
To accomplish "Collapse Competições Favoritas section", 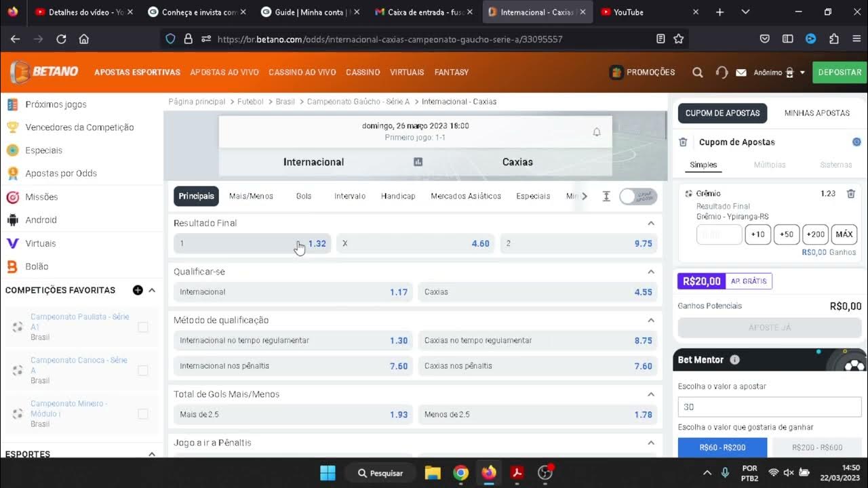I will coord(152,290).
